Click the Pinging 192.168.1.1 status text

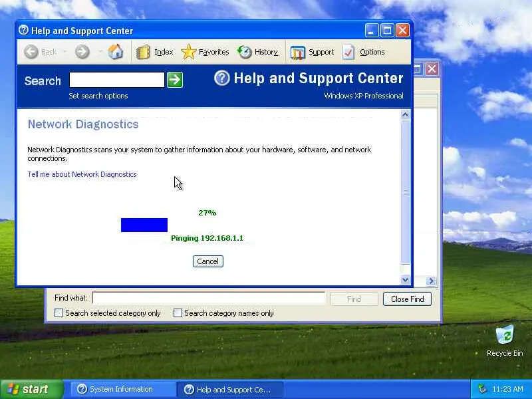tap(207, 238)
